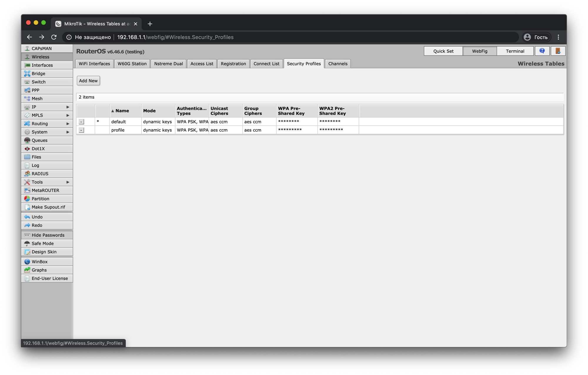Select the Wireless sidebar icon
Viewport: 588px width, 375px height.
(27, 57)
